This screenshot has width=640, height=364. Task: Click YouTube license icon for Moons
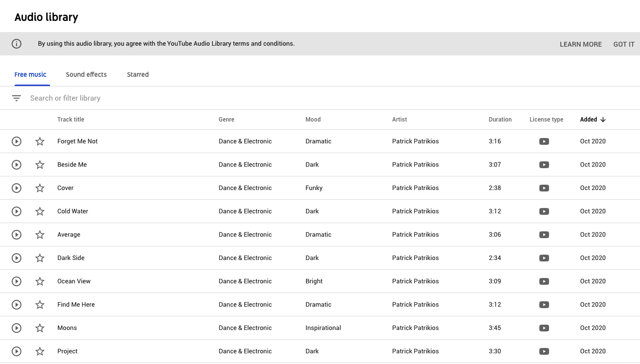pos(544,328)
